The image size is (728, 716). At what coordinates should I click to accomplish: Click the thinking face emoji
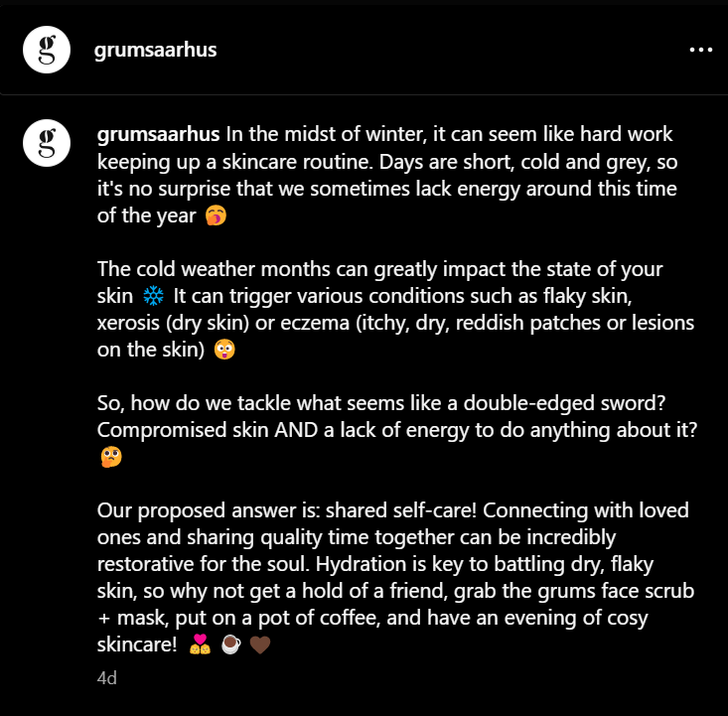(111, 457)
